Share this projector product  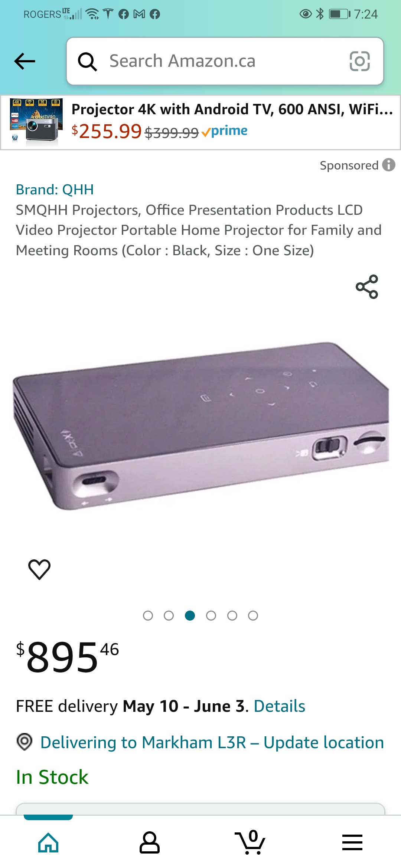click(x=367, y=287)
